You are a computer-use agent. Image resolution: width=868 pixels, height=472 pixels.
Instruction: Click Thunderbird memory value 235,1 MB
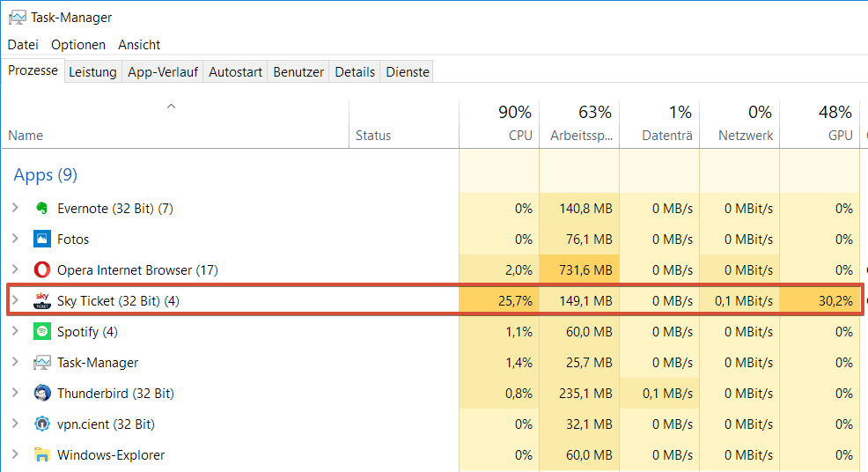pos(585,394)
